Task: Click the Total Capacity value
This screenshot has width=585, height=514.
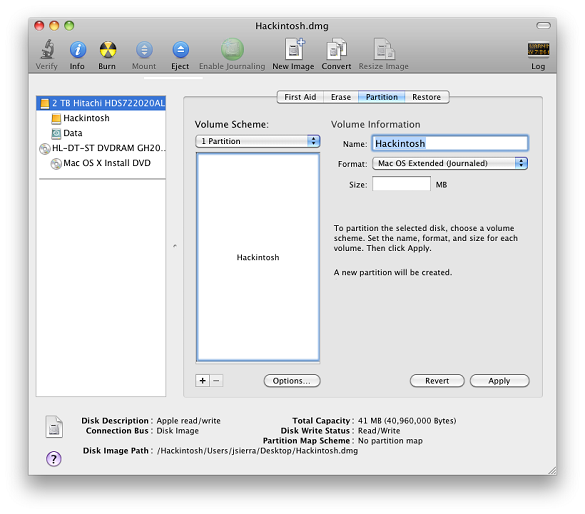Action: click(x=407, y=421)
